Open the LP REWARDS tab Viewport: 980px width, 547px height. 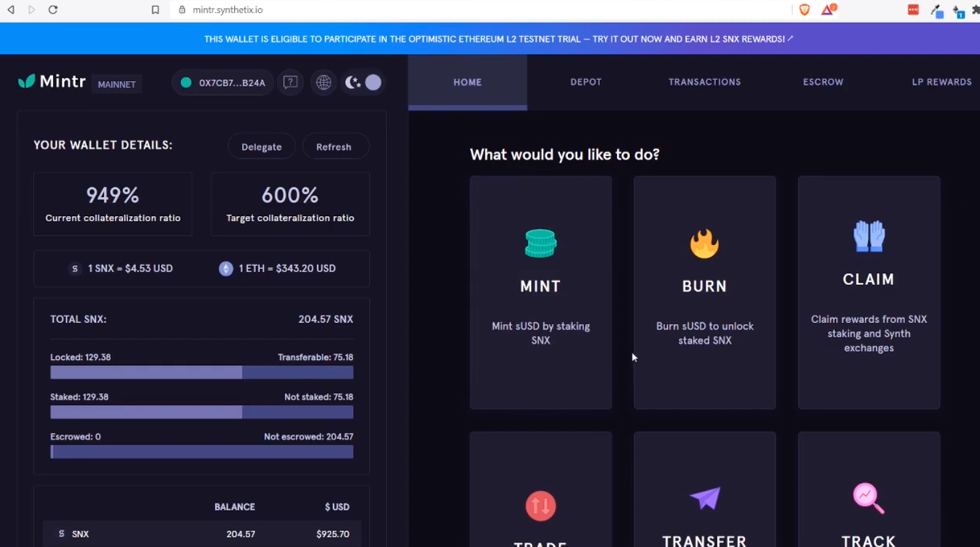coord(941,82)
